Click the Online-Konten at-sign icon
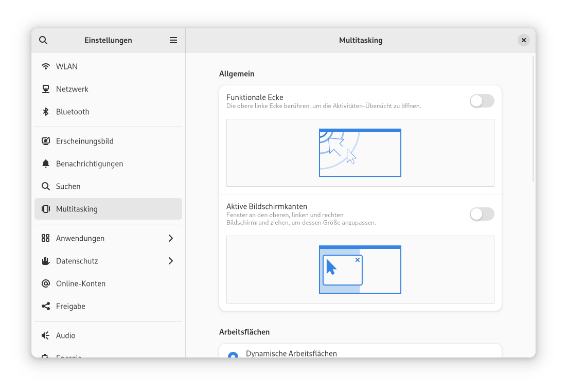 click(46, 283)
